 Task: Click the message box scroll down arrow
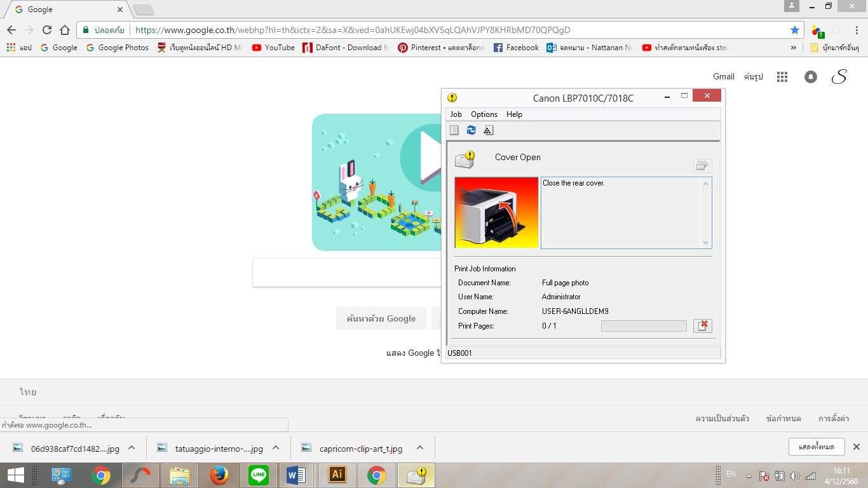pos(705,242)
